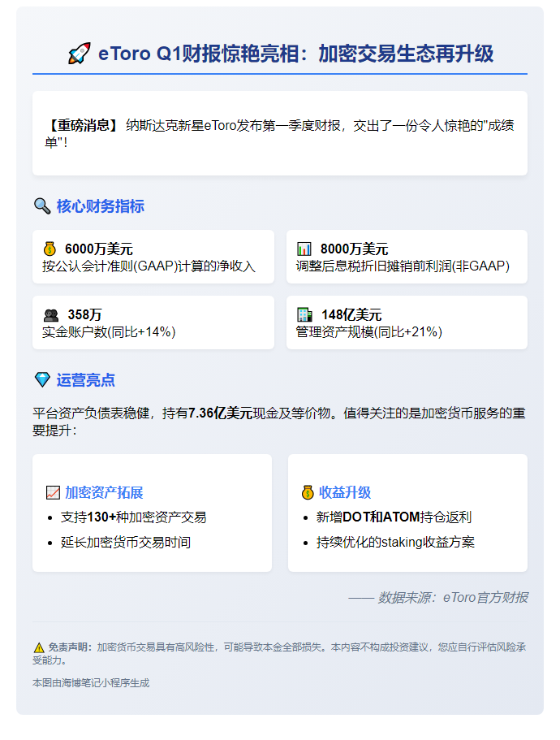Select the 核心财务指标 section heading

point(101,206)
